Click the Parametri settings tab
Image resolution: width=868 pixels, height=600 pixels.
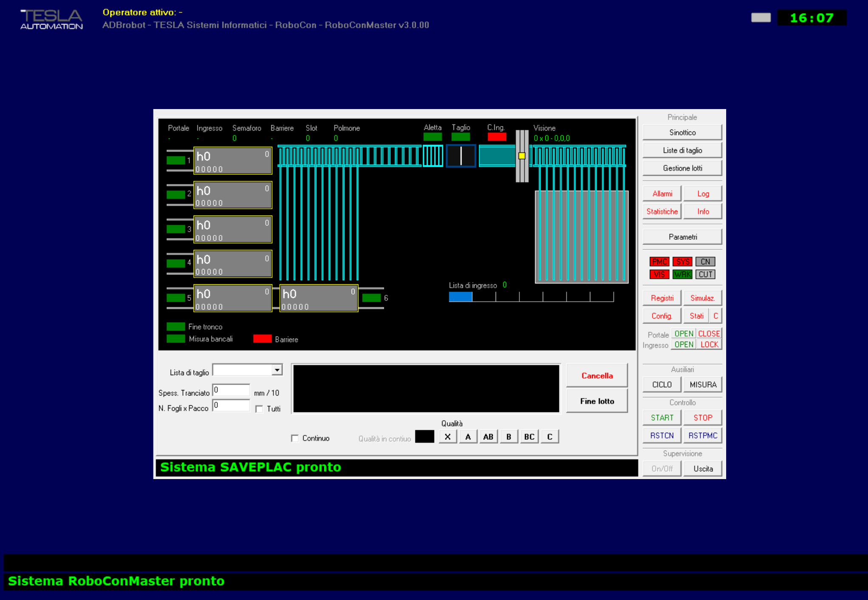pos(683,236)
